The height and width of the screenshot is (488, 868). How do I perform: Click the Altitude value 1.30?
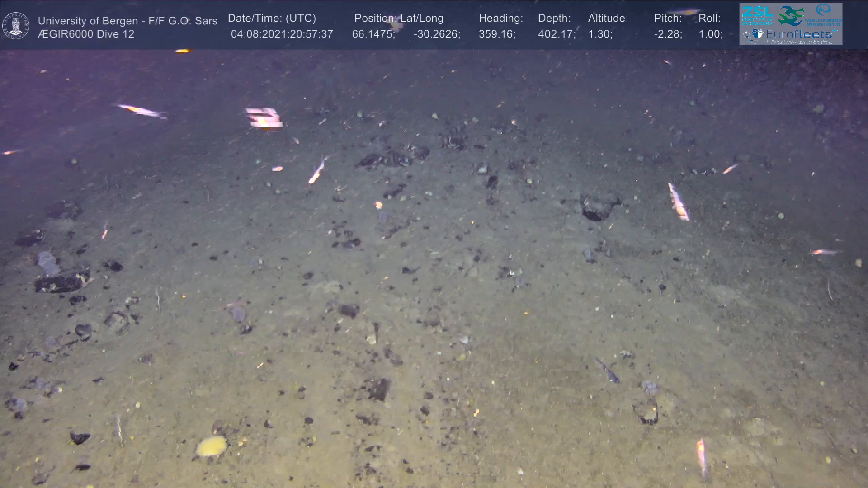(x=600, y=34)
